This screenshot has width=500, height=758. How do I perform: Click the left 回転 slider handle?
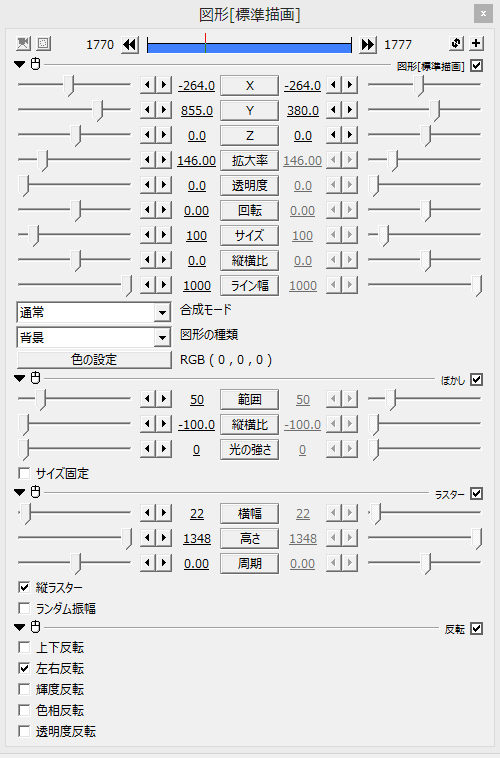76,211
